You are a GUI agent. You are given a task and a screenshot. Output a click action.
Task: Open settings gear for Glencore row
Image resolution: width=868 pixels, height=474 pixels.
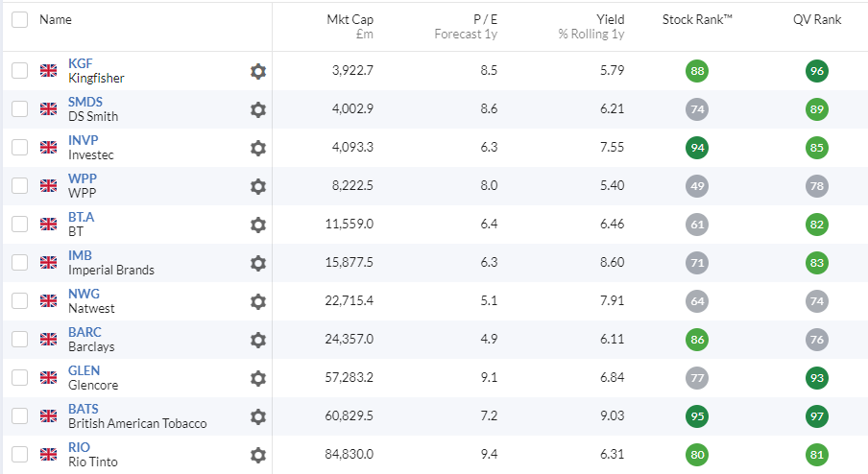coord(258,378)
